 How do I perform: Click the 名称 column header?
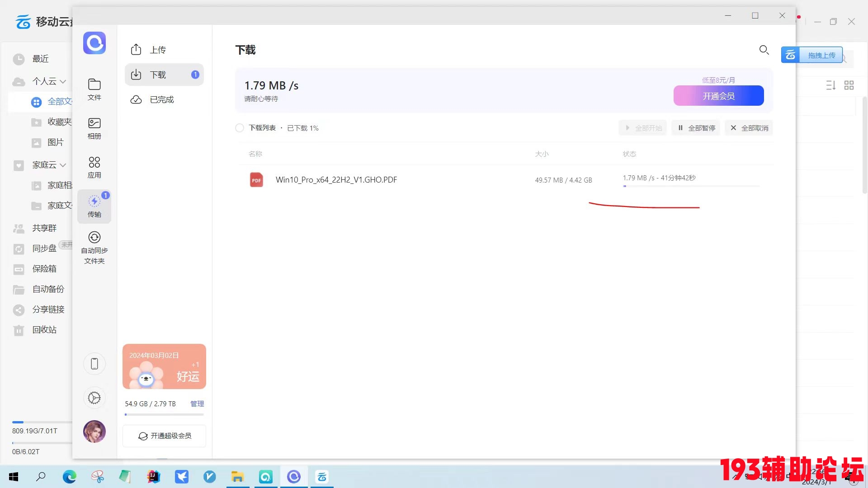click(255, 154)
